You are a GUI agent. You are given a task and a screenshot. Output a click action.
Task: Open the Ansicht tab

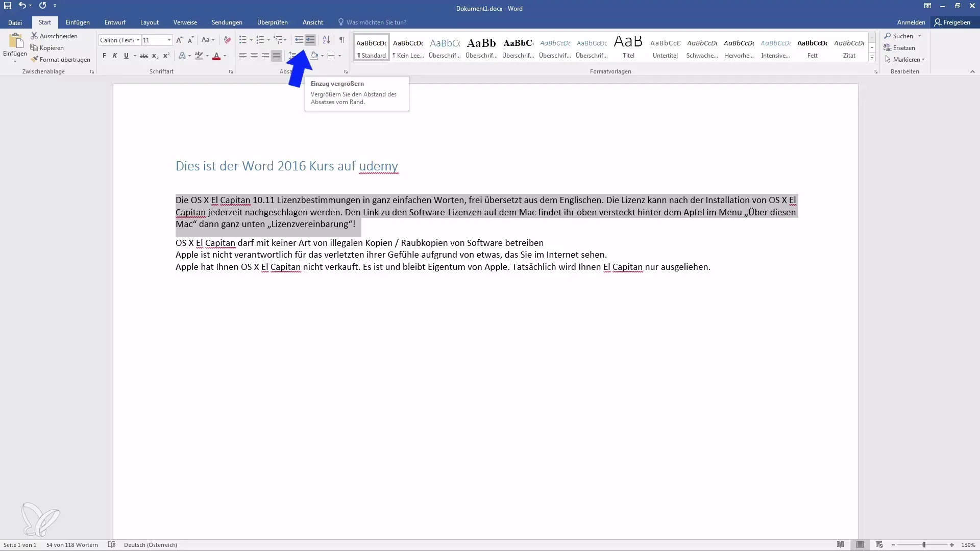[x=313, y=22]
